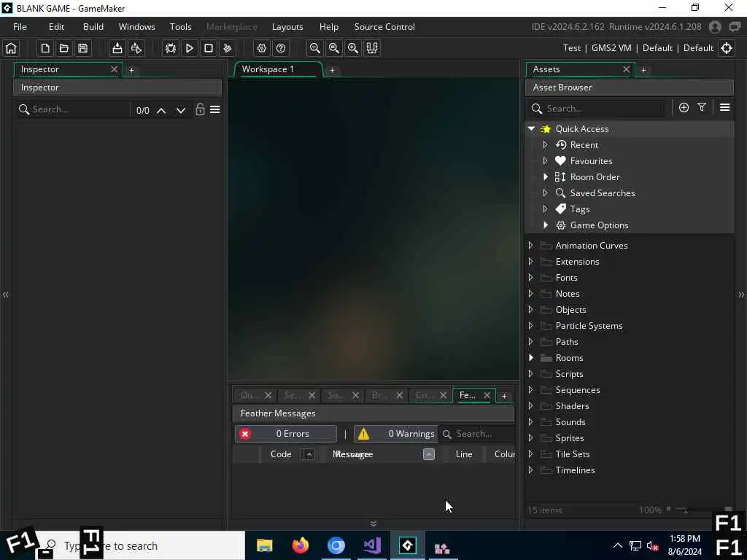Open the Home start page icon

(x=11, y=48)
